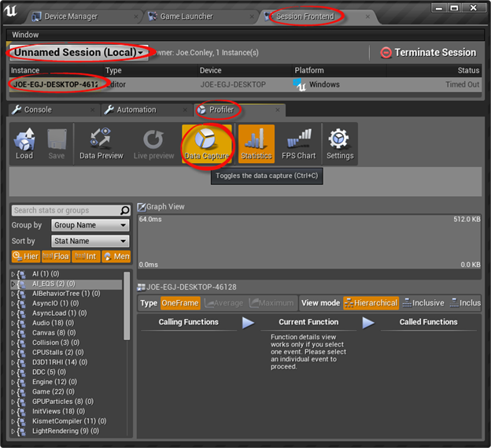Switch to the Automation tab
The height and width of the screenshot is (448, 491).
coord(136,109)
